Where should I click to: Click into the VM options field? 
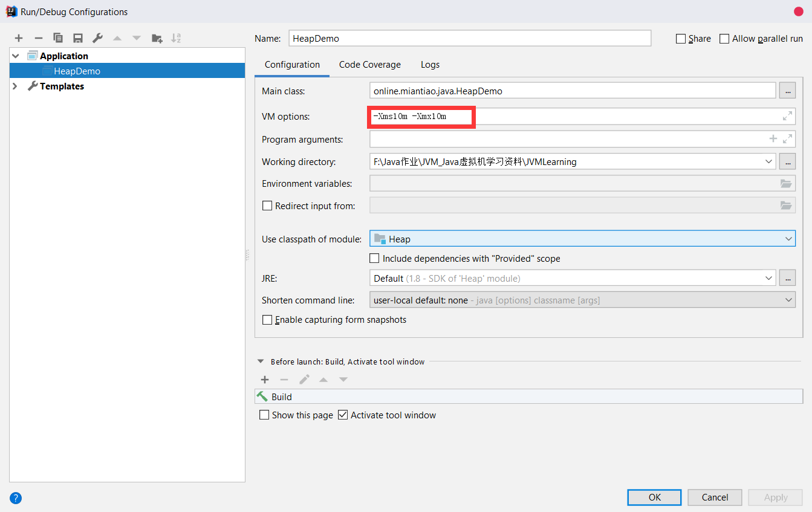click(582, 116)
